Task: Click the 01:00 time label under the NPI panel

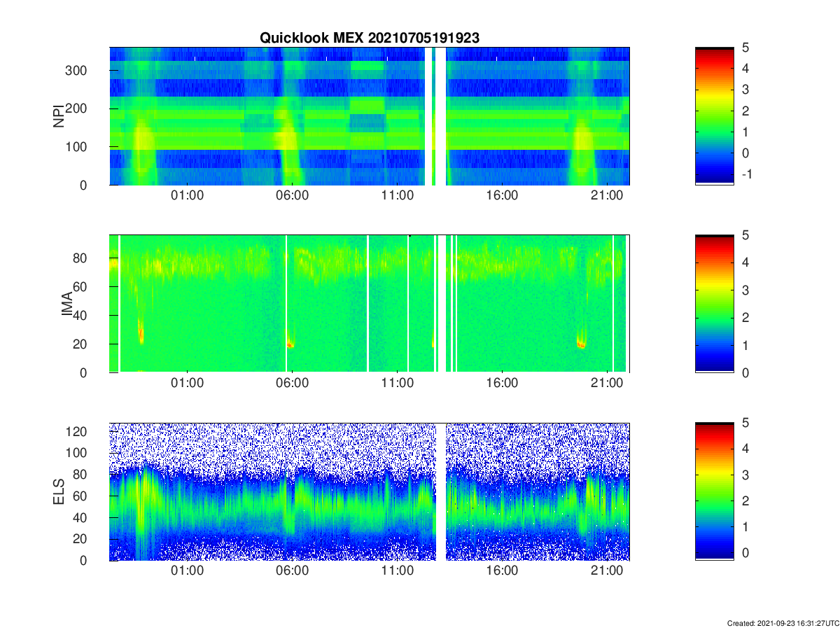Action: pos(187,195)
